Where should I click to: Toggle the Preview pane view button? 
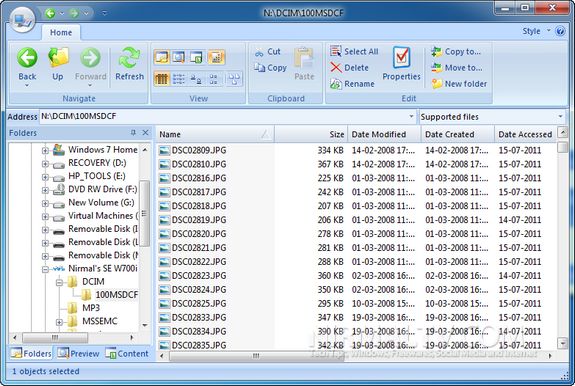pyautogui.click(x=179, y=57)
